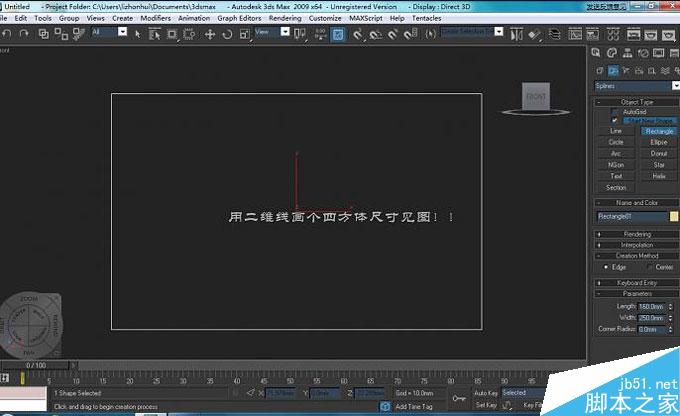Viewport: 680px width, 416px height.
Task: Switch to Create command panel tab
Action: tap(596, 53)
